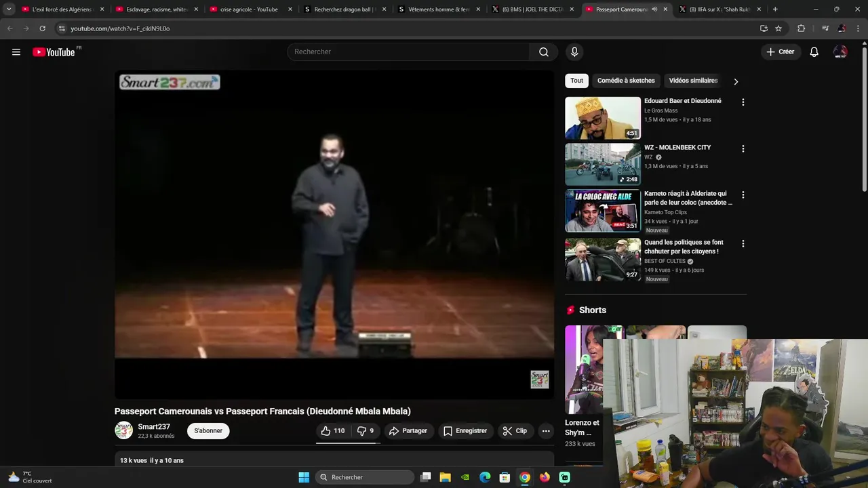Open the Streamlabs taskbar icon
The width and height of the screenshot is (868, 488).
(x=565, y=477)
